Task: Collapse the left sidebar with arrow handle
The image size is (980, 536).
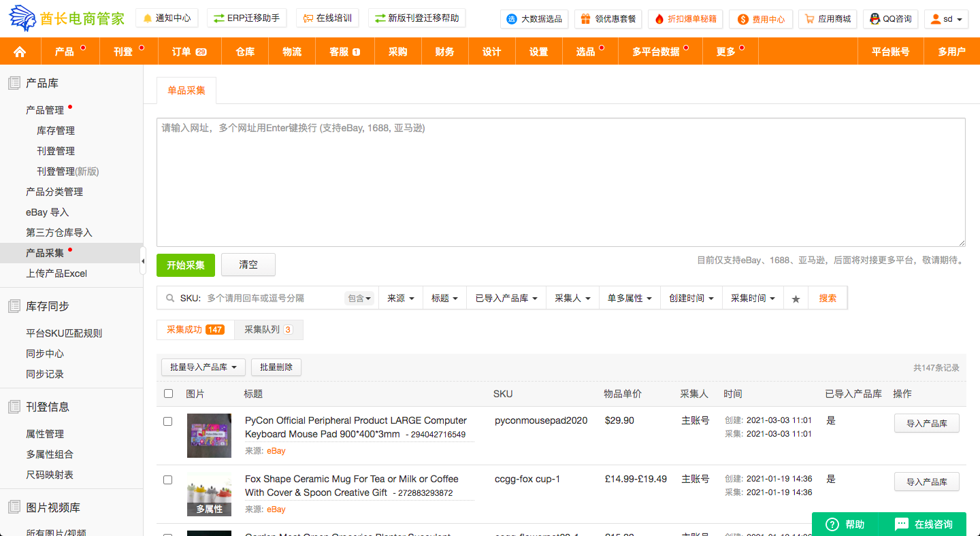Action: point(143,261)
